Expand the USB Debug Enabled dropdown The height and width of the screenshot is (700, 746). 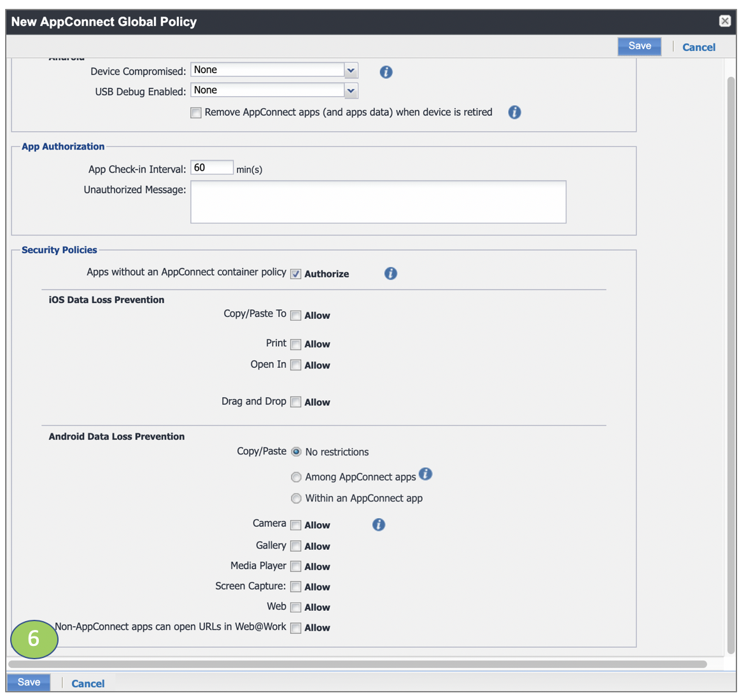(351, 91)
